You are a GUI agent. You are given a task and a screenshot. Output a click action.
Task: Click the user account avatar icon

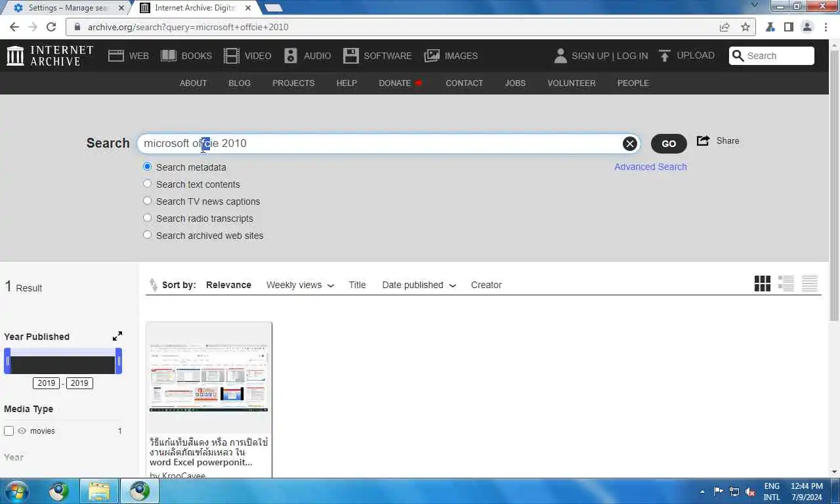pos(560,56)
